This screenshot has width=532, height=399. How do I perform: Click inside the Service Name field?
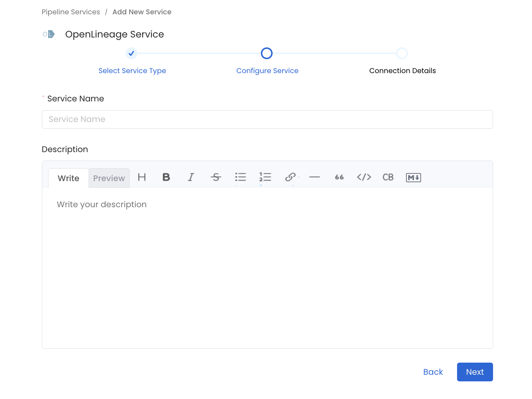click(x=267, y=119)
